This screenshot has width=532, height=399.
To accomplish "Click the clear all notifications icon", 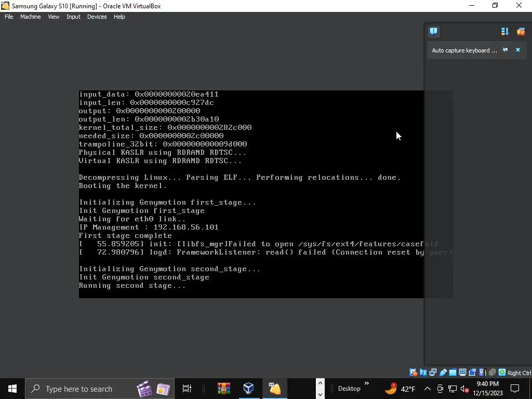I will [x=521, y=32].
